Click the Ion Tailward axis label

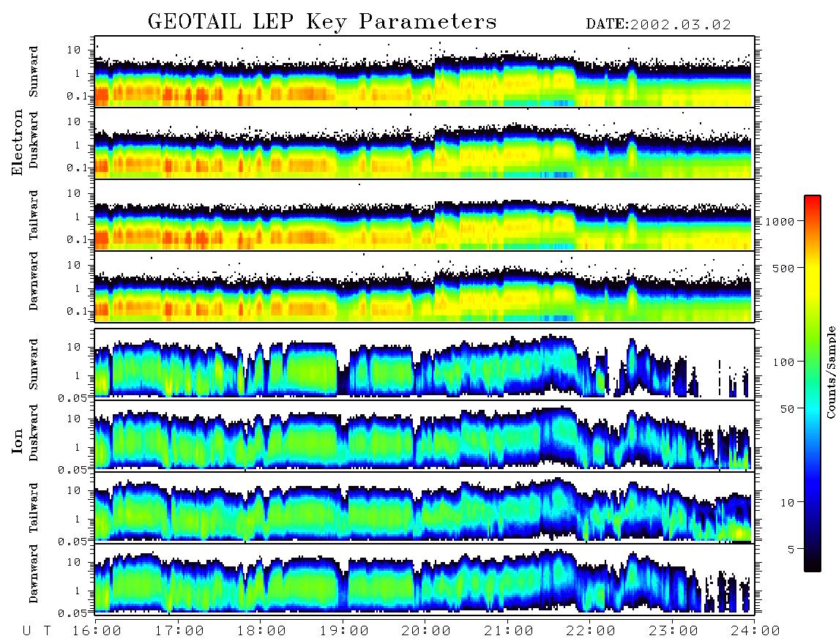coord(34,508)
